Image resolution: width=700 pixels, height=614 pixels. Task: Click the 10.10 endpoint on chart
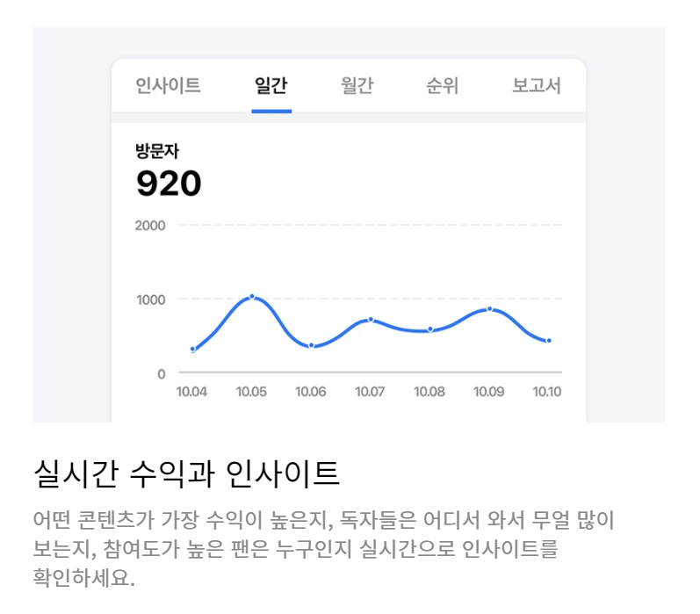[549, 341]
